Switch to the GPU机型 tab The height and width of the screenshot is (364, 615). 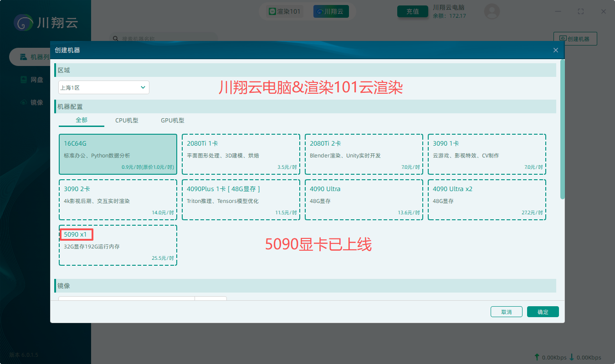point(173,121)
